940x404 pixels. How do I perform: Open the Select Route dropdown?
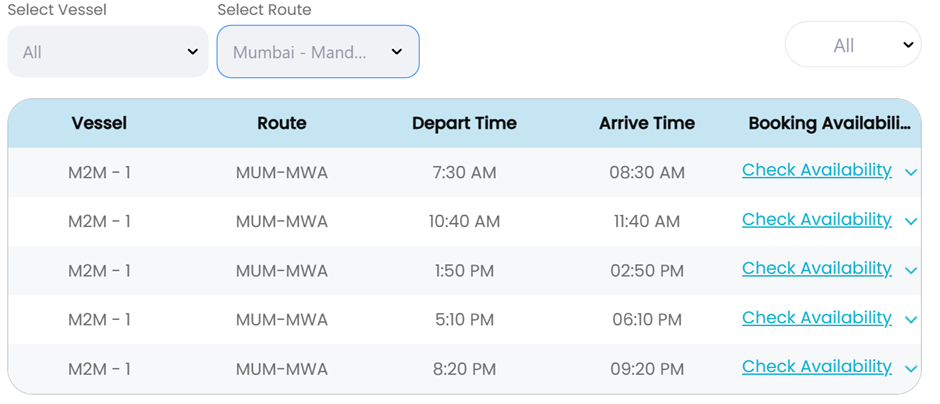click(318, 52)
